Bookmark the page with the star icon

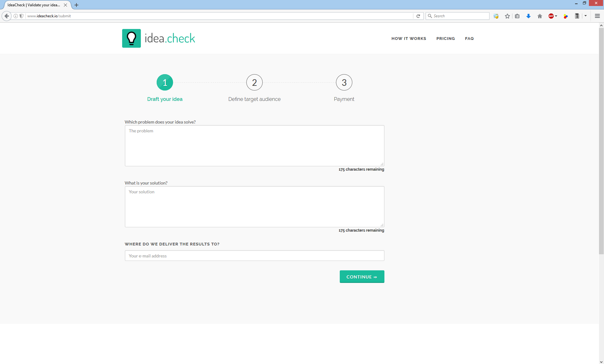click(x=507, y=16)
